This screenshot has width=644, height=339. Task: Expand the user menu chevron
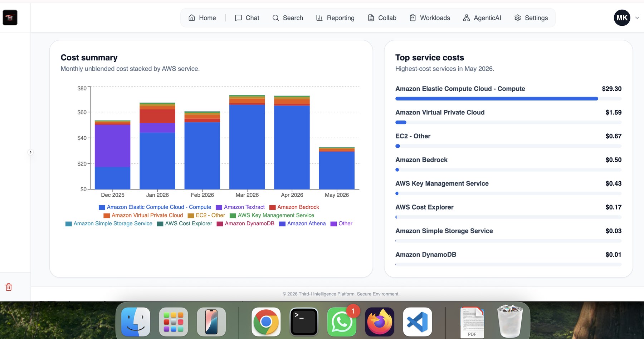pos(637,18)
